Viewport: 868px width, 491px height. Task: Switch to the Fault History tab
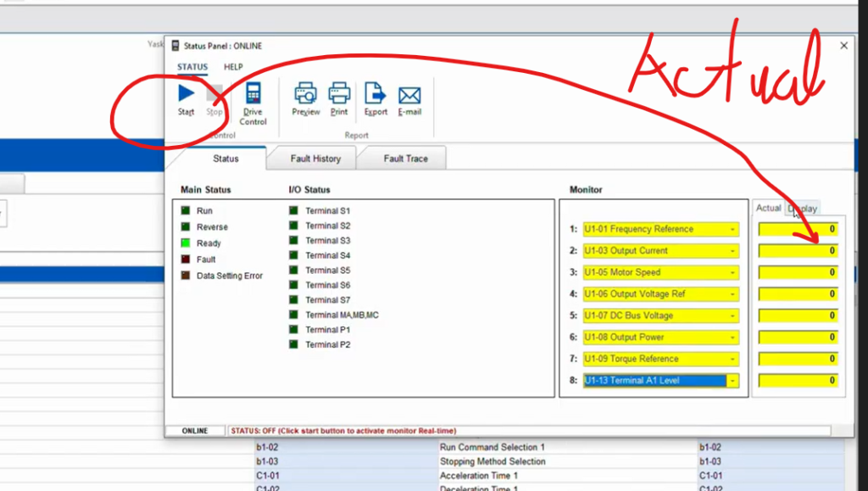tap(315, 159)
